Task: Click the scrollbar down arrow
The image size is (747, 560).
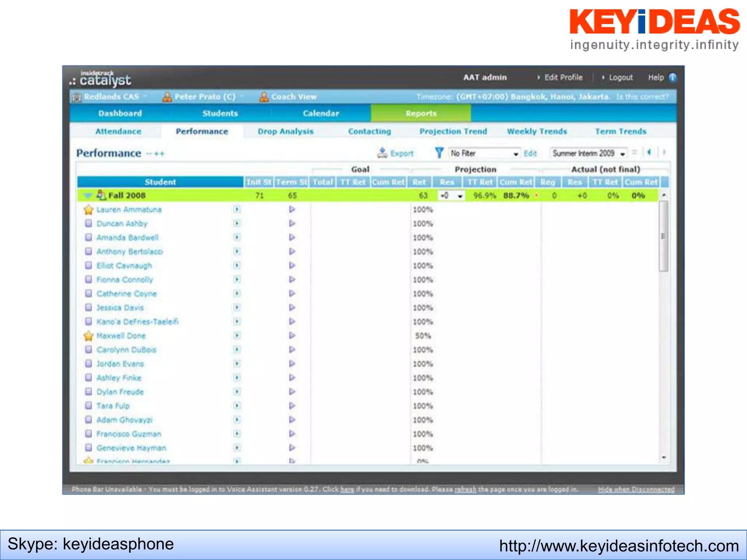Action: (x=664, y=457)
